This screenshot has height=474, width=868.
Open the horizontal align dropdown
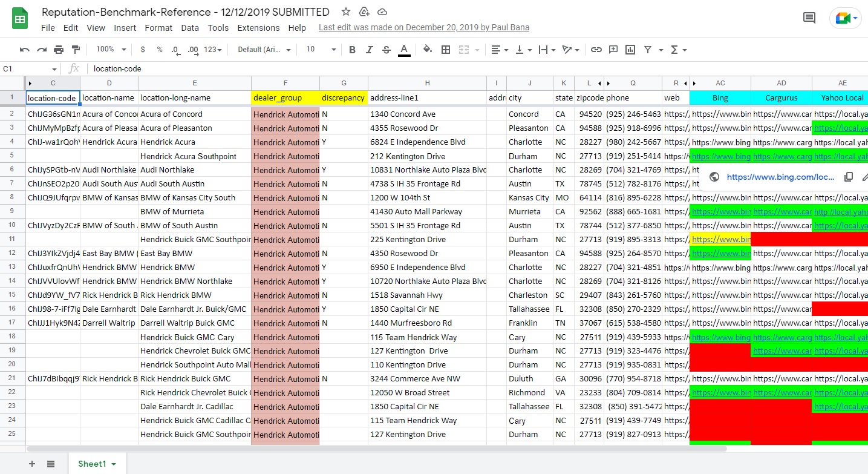(x=499, y=50)
